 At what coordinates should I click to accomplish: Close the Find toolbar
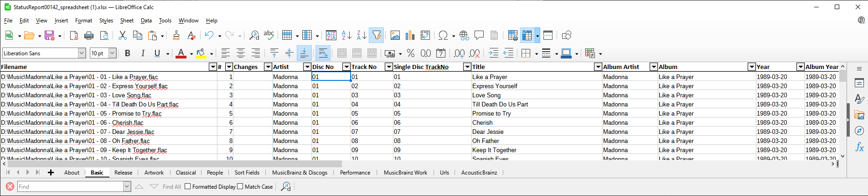(x=10, y=186)
